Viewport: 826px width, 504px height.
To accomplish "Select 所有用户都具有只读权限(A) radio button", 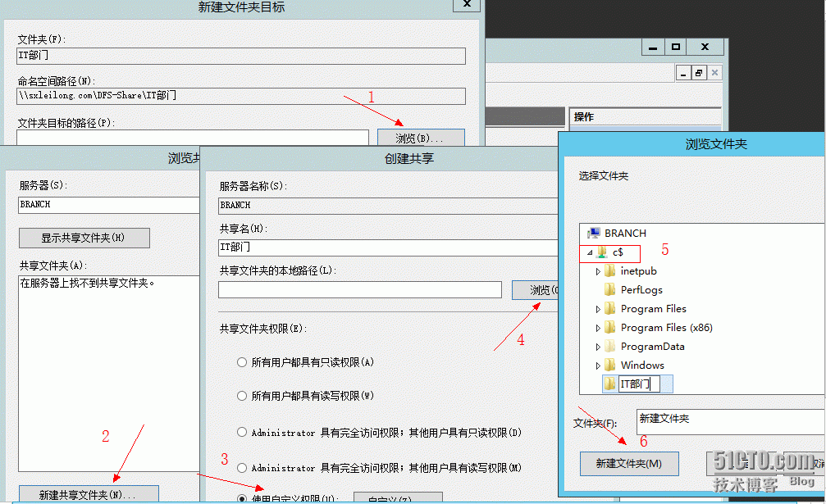I will 242,362.
